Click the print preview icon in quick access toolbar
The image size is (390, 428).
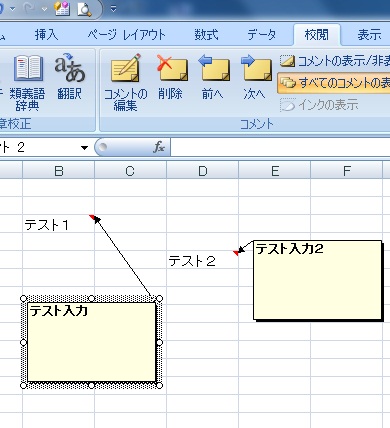pos(84,8)
